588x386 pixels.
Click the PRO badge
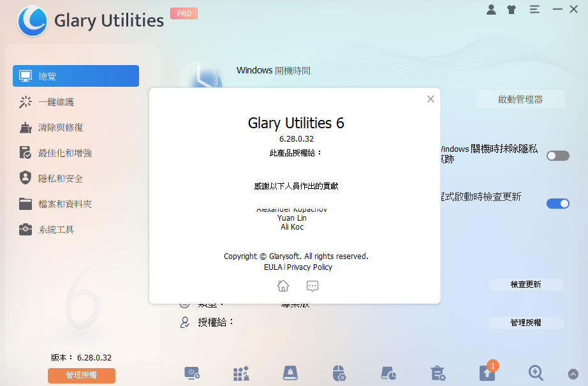(x=184, y=13)
